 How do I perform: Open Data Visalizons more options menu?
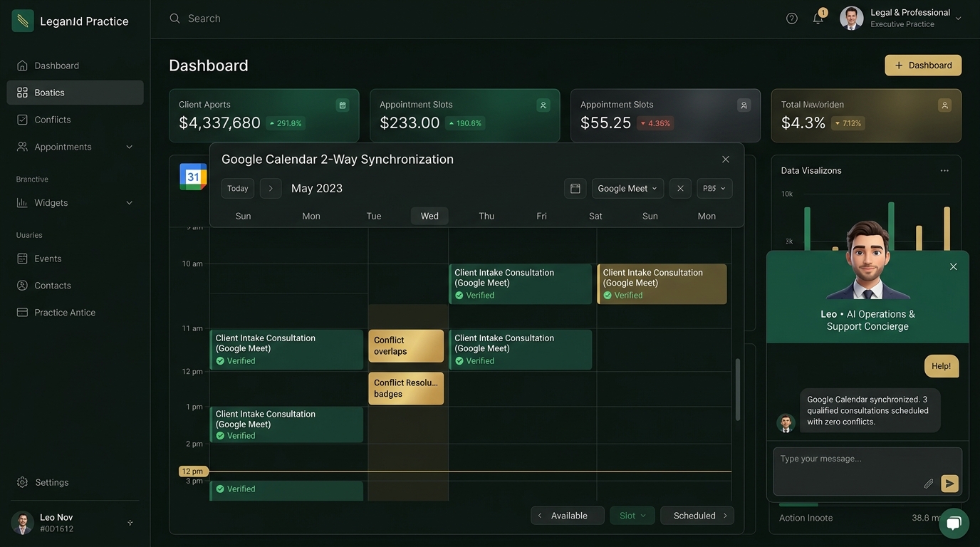[944, 171]
